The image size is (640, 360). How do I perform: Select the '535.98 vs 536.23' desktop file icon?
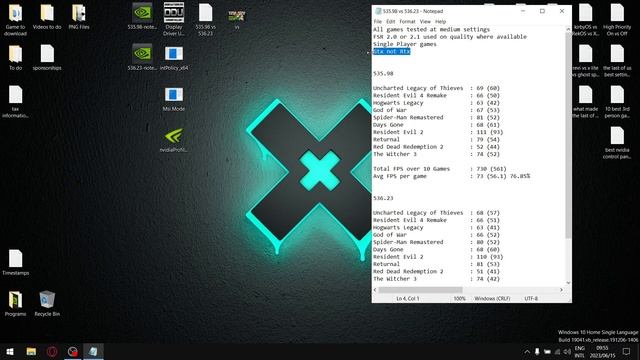point(205,20)
